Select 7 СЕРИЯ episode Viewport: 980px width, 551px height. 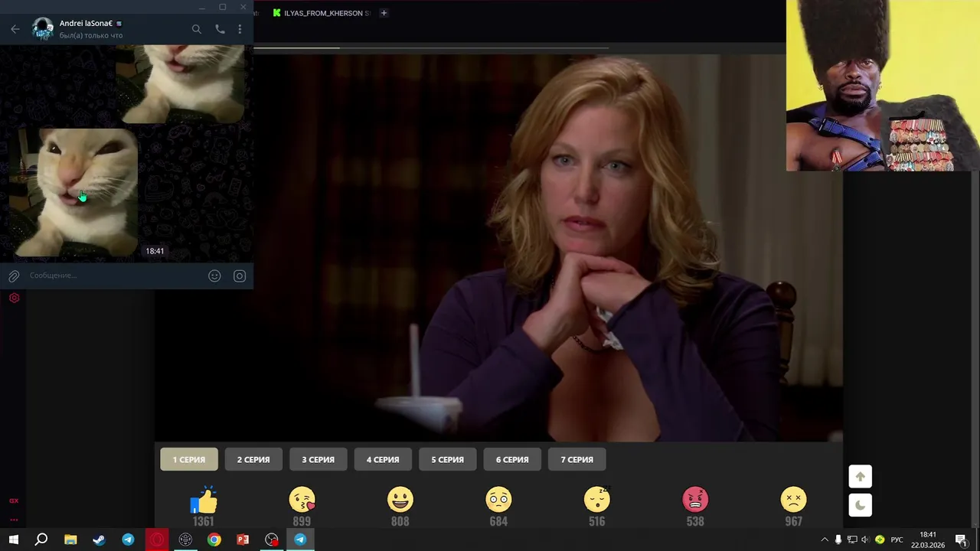point(577,459)
